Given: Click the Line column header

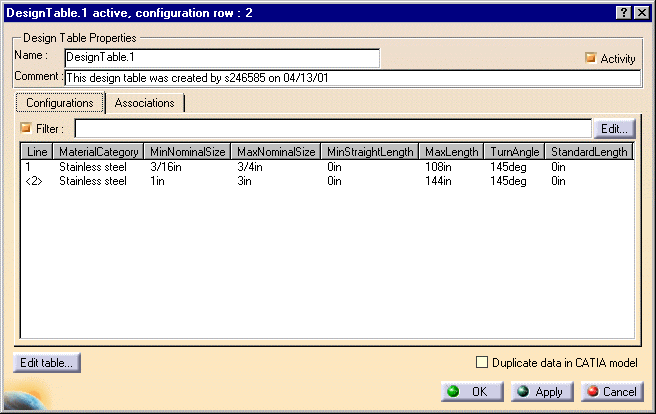Looking at the screenshot, I should tap(37, 151).
